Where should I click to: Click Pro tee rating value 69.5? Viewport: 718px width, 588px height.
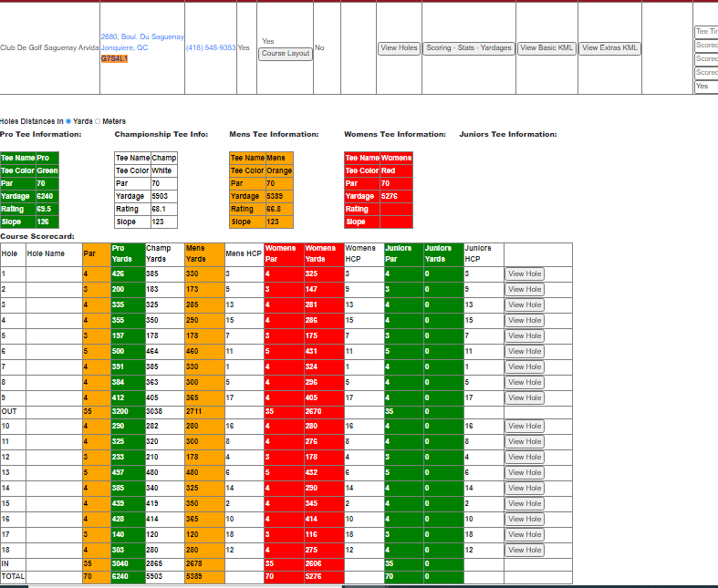44,209
